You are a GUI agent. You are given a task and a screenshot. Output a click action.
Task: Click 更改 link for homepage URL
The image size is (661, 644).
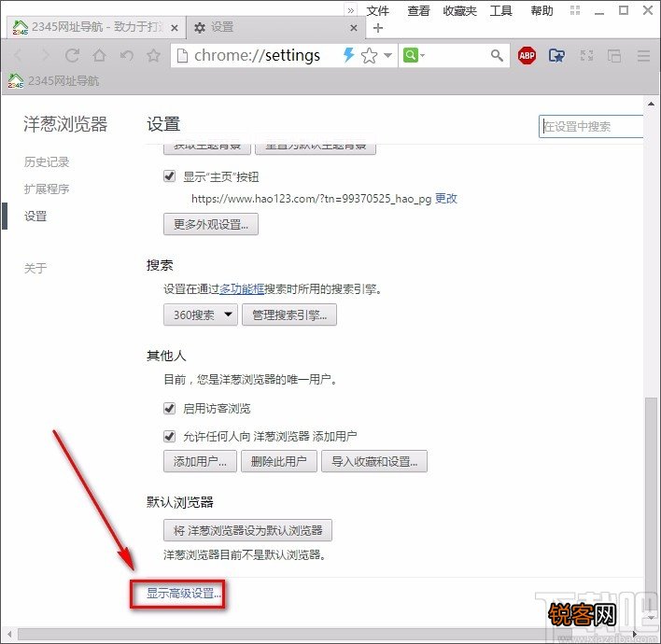click(x=446, y=199)
